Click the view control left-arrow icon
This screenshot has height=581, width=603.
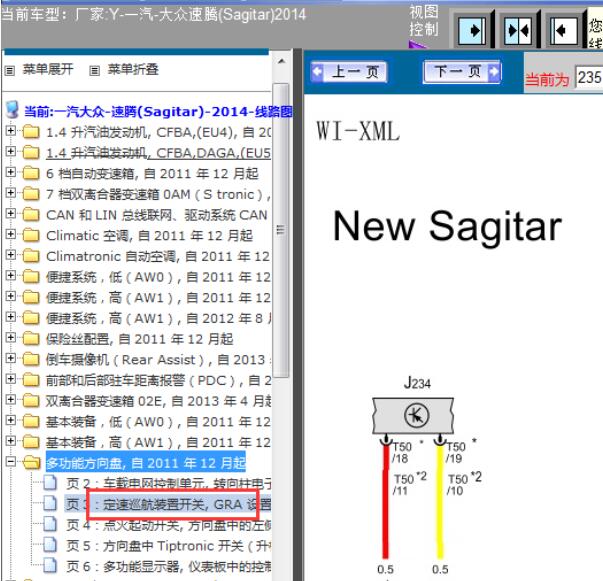pos(564,30)
